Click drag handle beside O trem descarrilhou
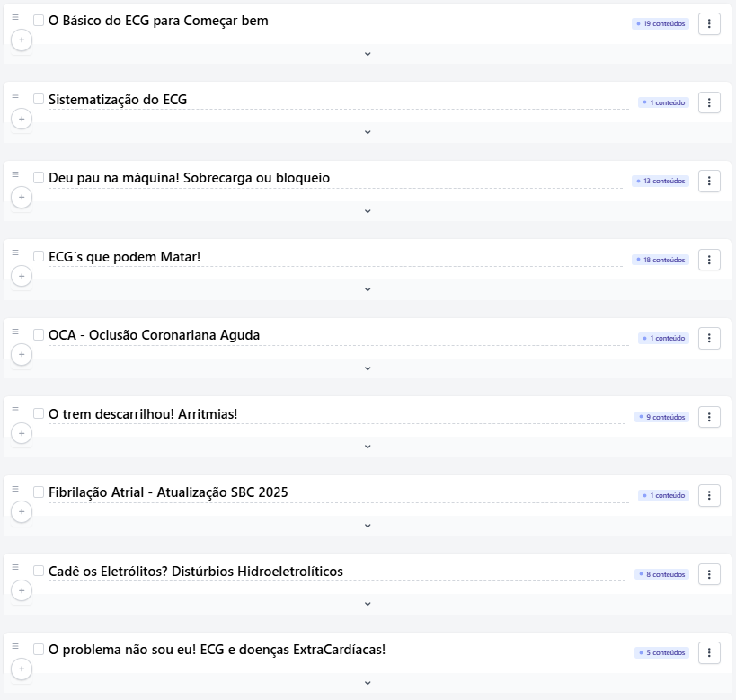This screenshot has width=736, height=700. [x=15, y=410]
